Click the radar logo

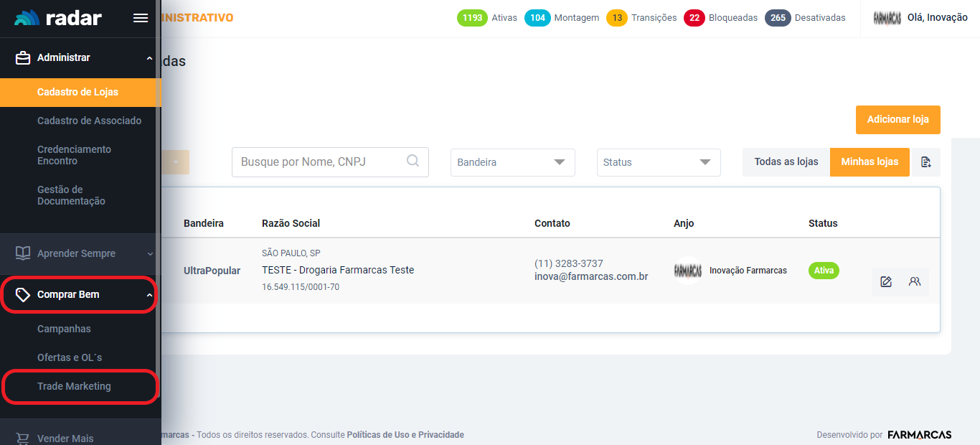pyautogui.click(x=57, y=19)
